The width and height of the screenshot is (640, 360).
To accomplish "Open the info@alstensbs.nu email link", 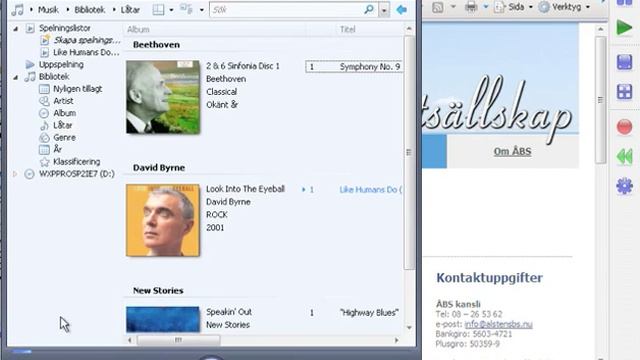I will (x=498, y=324).
